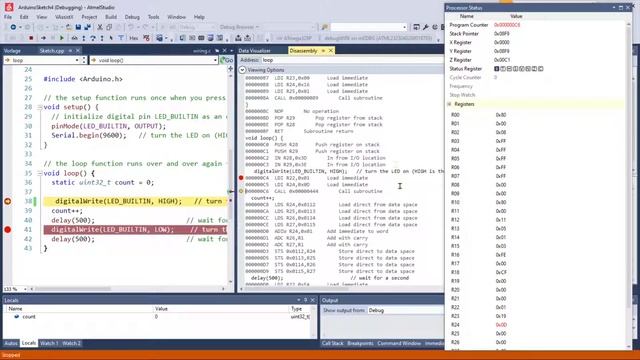The width and height of the screenshot is (640, 360).
Task: Click the Copy icon in toolbar
Action: (x=109, y=27)
